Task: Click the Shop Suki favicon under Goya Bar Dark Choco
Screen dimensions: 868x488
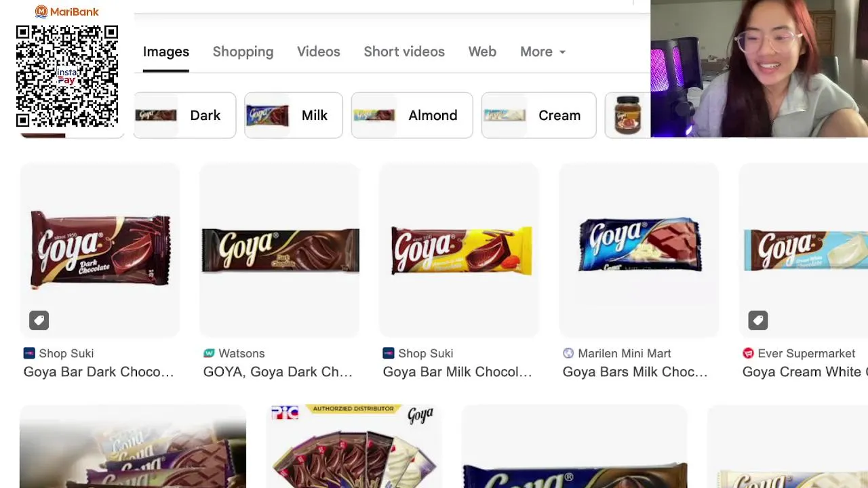Action: point(29,353)
